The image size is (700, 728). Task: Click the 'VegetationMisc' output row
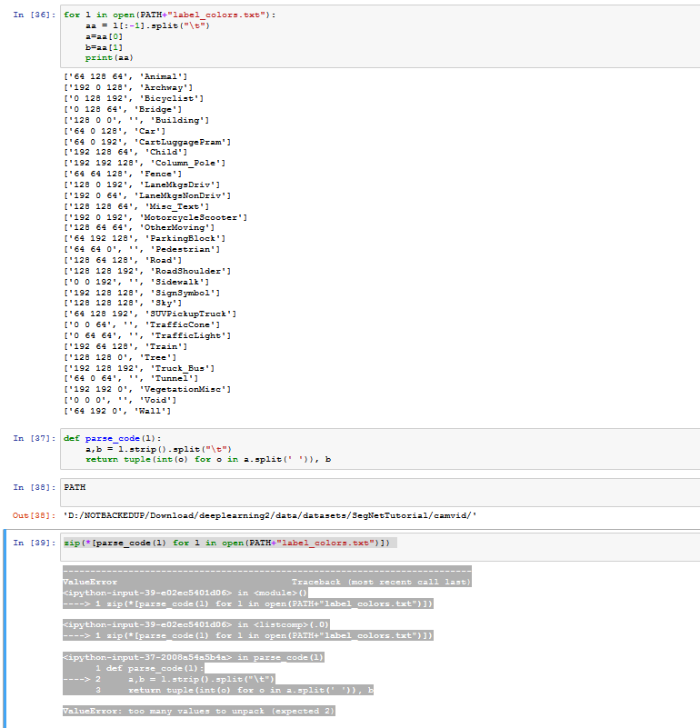(x=147, y=389)
